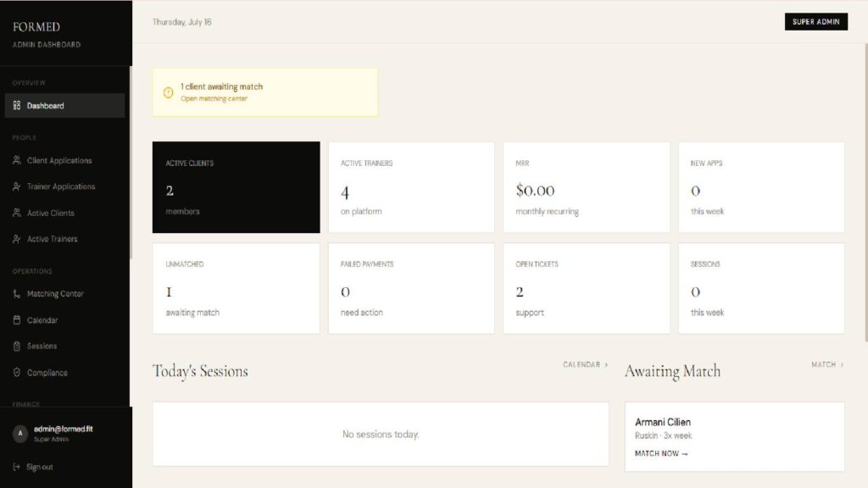
Task: Click the sidebar vertical scrollbar
Action: tap(131, 162)
